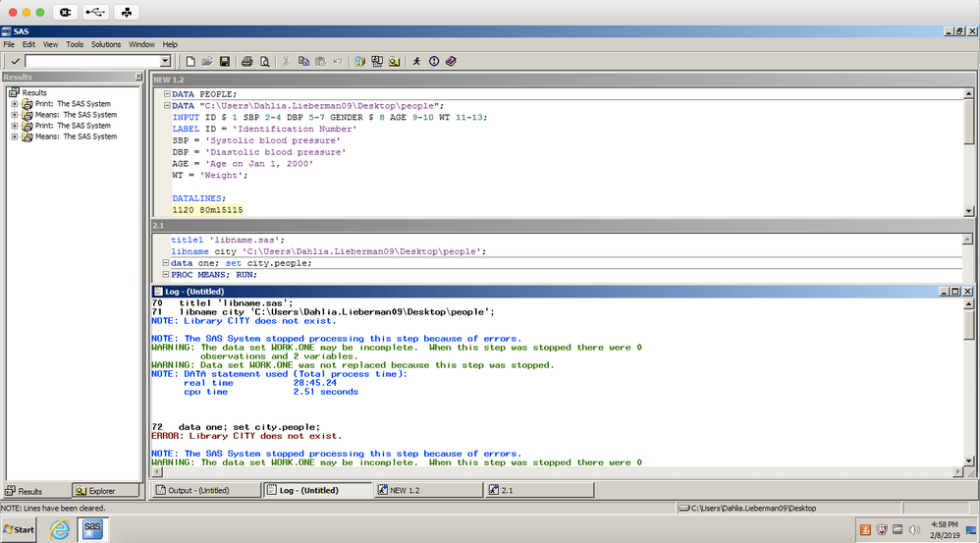Viewport: 980px width, 543px height.
Task: Click Log horizontal scroll-right arrow
Action: (x=958, y=472)
